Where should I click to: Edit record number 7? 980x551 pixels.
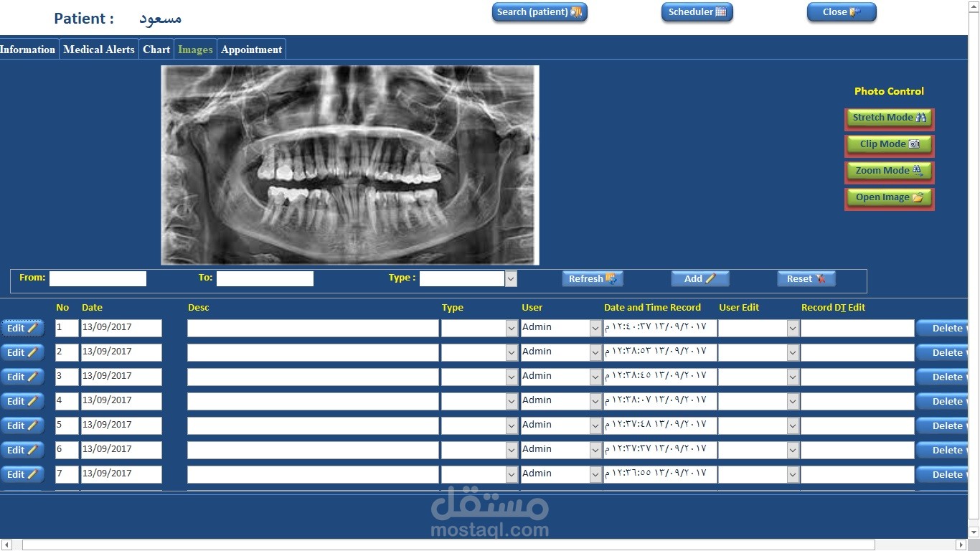[x=22, y=474]
